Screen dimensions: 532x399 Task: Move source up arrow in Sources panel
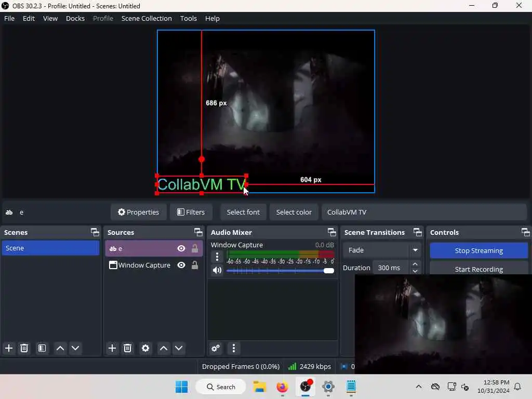tap(164, 348)
